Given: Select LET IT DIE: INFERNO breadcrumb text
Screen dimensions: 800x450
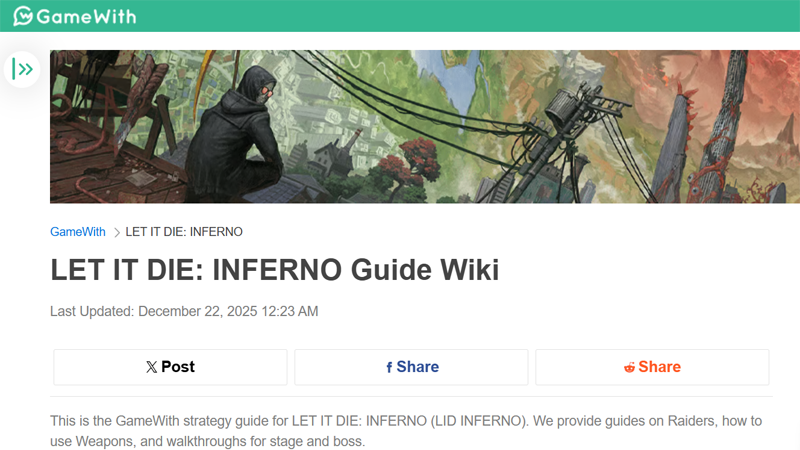Looking at the screenshot, I should pyautogui.click(x=184, y=232).
